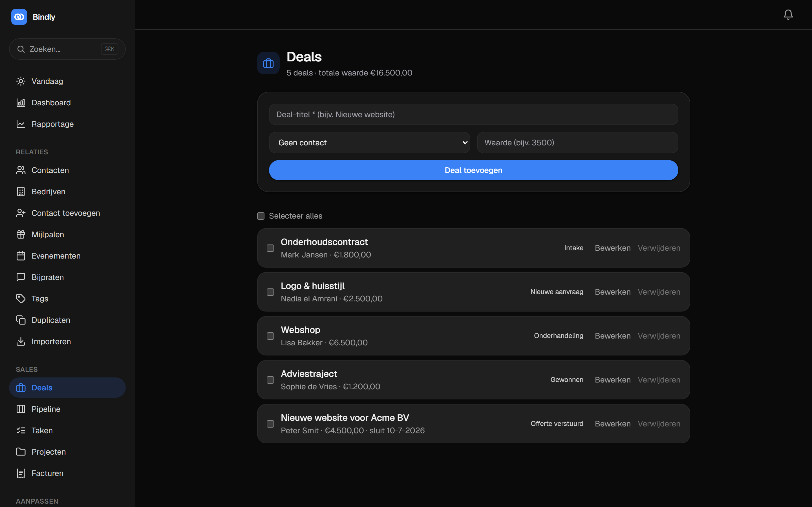Open the notifications bell icon

pyautogui.click(x=788, y=14)
